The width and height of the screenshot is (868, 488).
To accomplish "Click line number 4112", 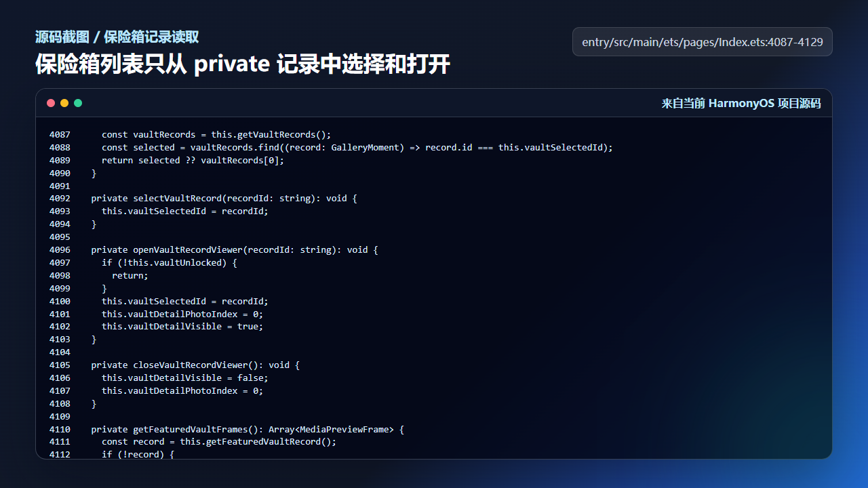I will coord(60,455).
